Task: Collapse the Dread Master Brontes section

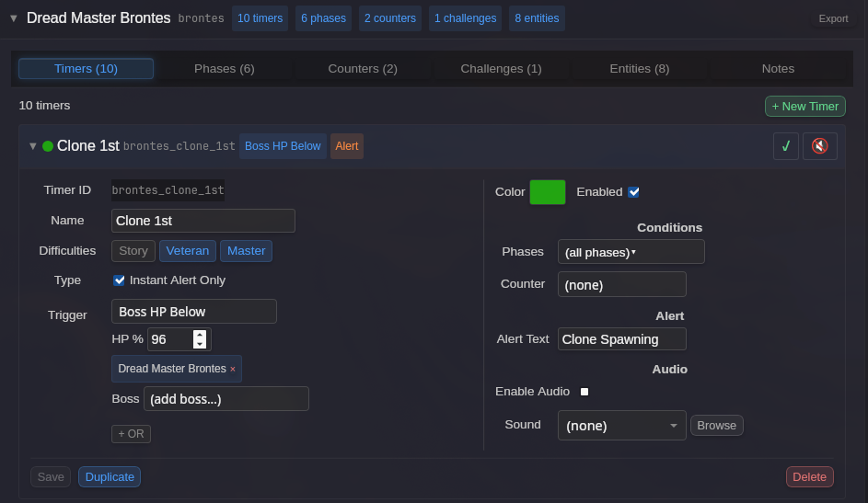Action: point(14,18)
